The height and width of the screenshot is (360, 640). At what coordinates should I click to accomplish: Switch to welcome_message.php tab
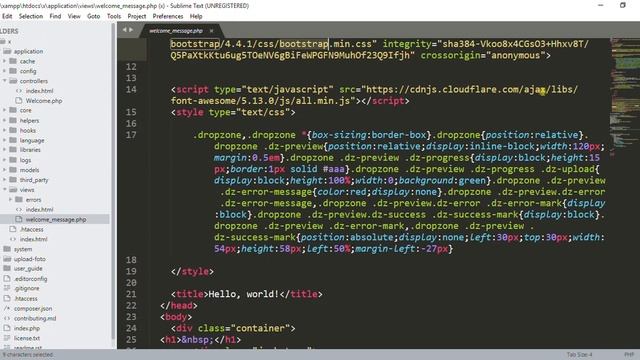(176, 31)
